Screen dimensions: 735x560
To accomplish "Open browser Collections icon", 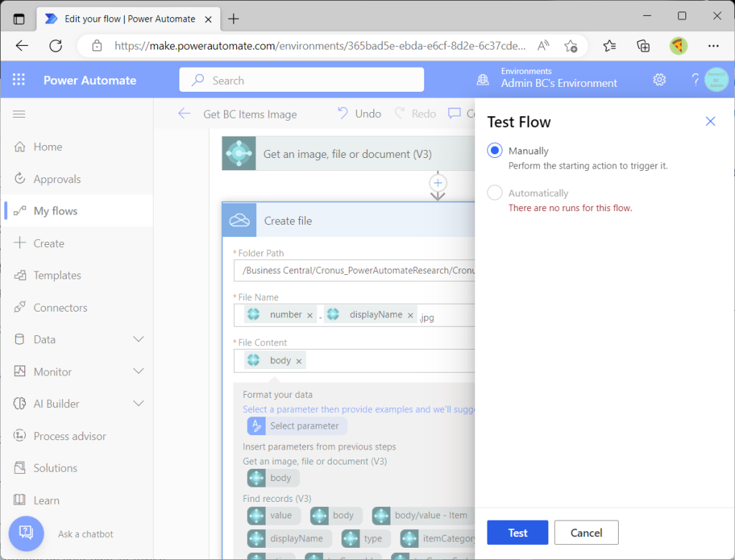I will [x=643, y=45].
